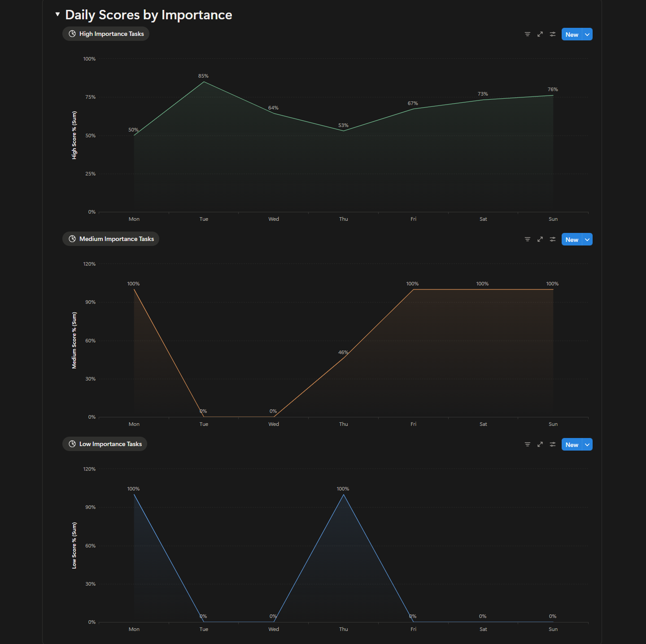Viewport: 646px width, 644px height.
Task: Click the pie icon in Medium Importance Tasks badge
Action: [72, 239]
